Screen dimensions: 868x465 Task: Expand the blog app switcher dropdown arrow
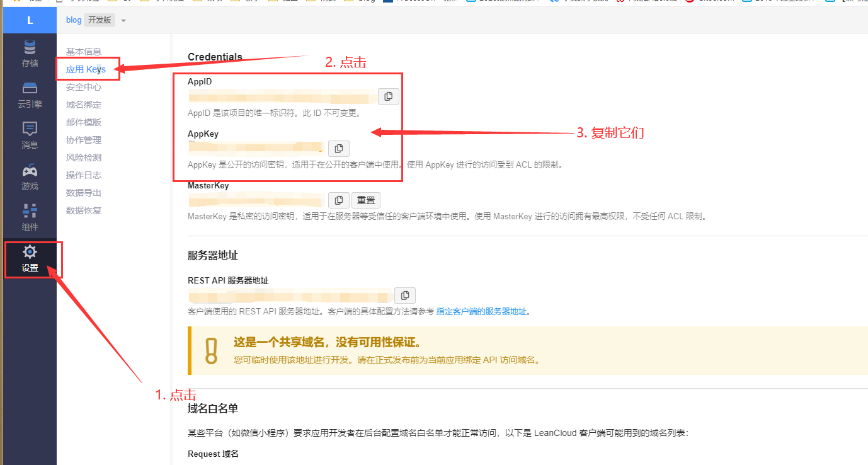click(123, 21)
